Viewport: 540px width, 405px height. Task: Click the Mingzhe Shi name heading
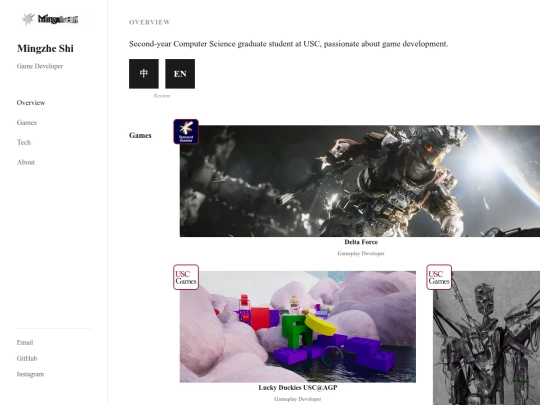(45, 49)
